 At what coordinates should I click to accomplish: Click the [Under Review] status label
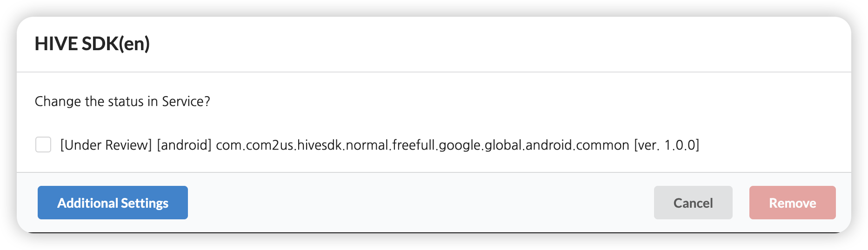[106, 145]
